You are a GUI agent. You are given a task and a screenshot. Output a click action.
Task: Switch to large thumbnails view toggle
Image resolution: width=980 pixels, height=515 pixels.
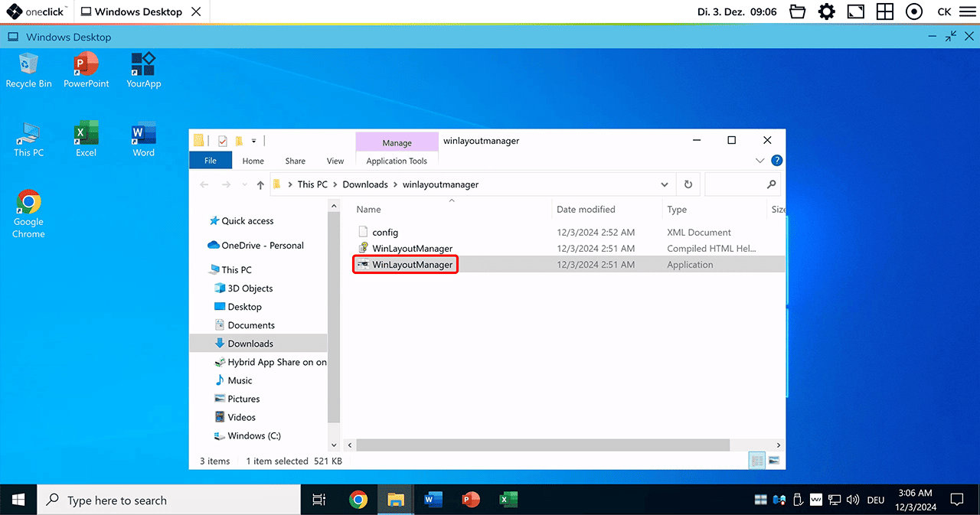point(774,461)
